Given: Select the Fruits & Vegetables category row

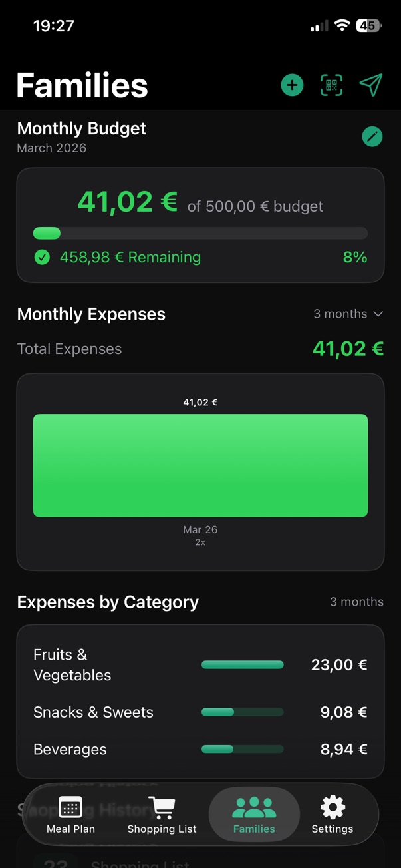Looking at the screenshot, I should coord(200,664).
